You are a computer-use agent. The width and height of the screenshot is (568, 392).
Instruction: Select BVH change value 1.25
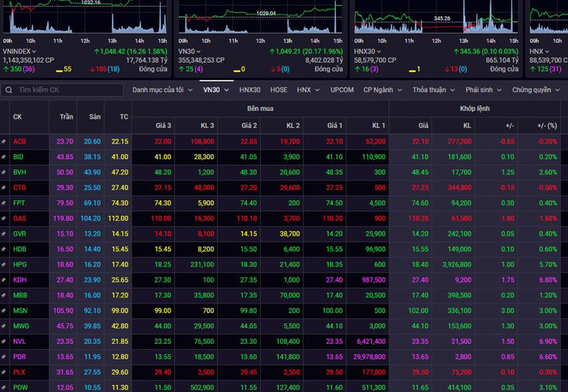point(507,172)
